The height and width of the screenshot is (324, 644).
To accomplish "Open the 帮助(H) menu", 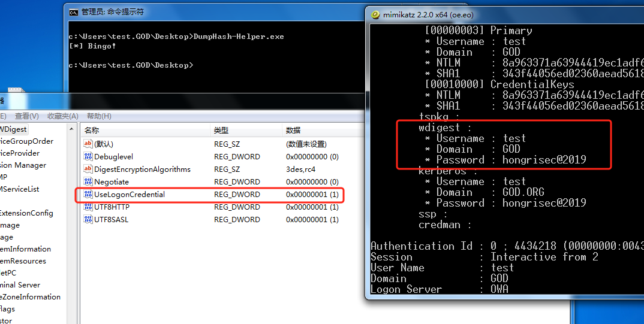I will click(x=99, y=116).
